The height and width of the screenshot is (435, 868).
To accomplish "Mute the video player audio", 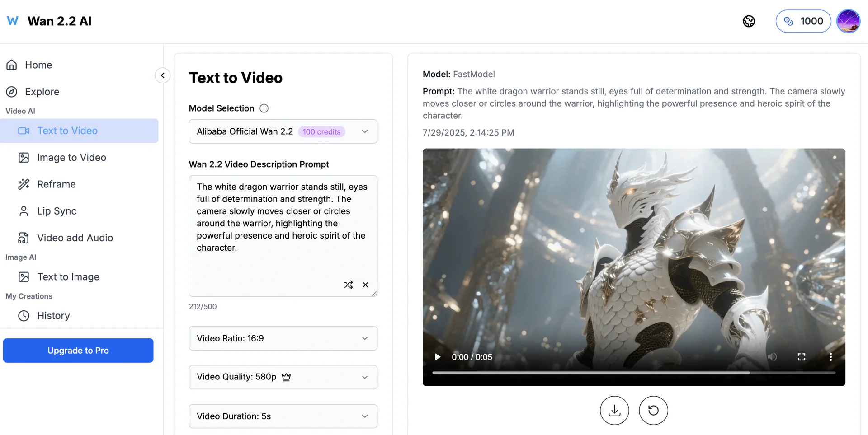I will [772, 357].
